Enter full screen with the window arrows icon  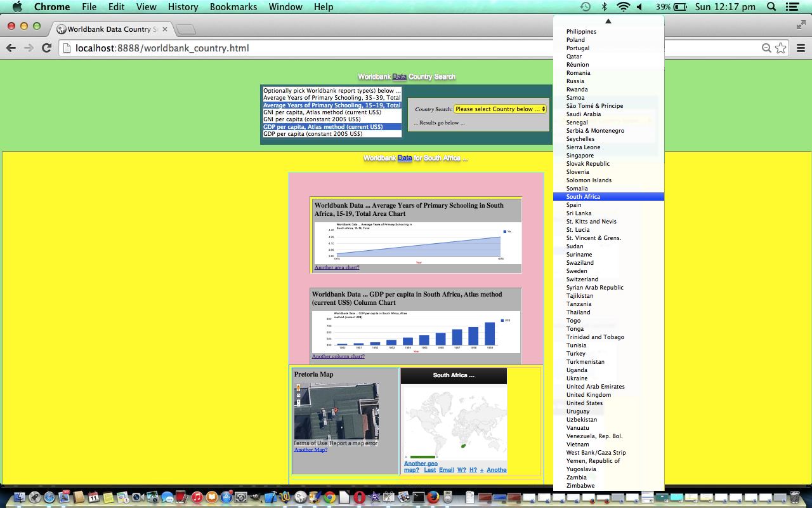click(x=801, y=25)
